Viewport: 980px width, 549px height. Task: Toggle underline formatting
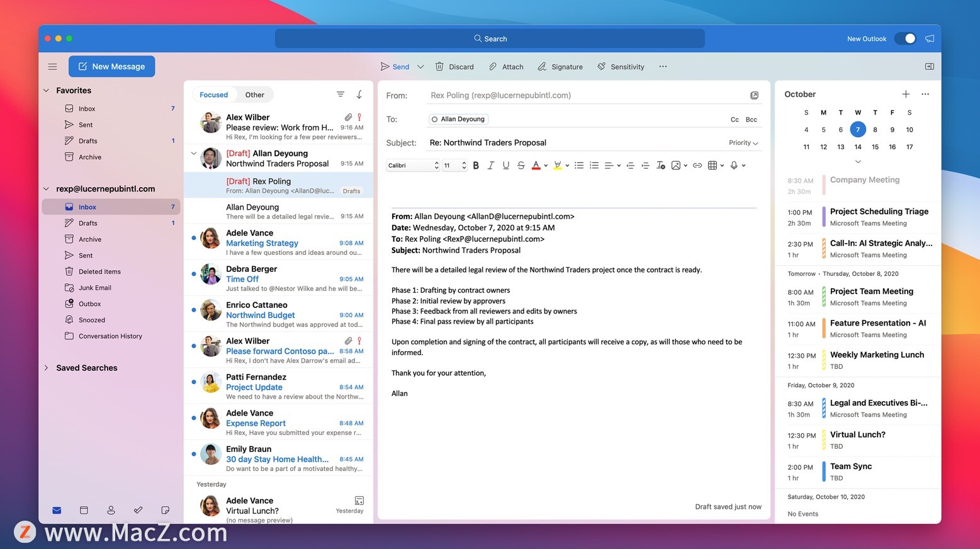click(505, 166)
